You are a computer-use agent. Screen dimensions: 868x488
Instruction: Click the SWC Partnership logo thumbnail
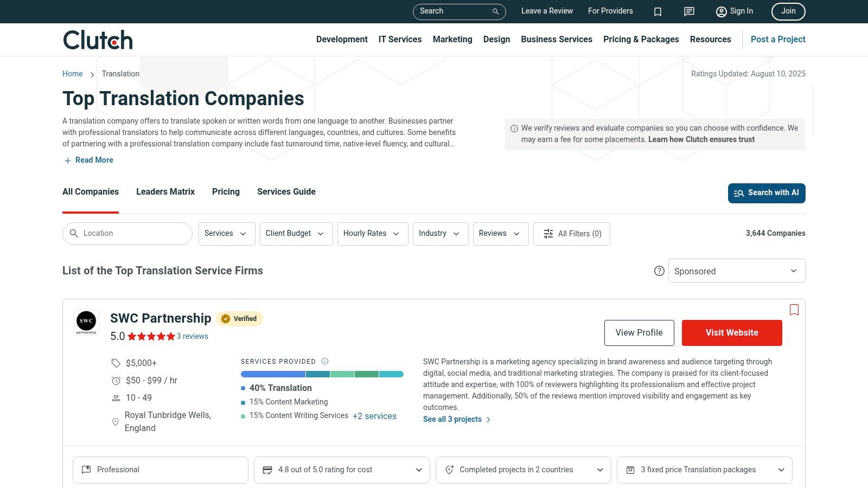tap(86, 322)
